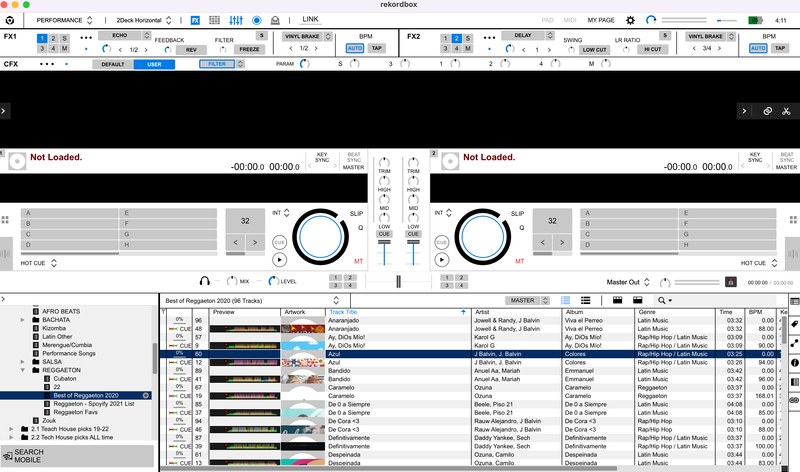Click the recording panel circle icon

(x=256, y=19)
